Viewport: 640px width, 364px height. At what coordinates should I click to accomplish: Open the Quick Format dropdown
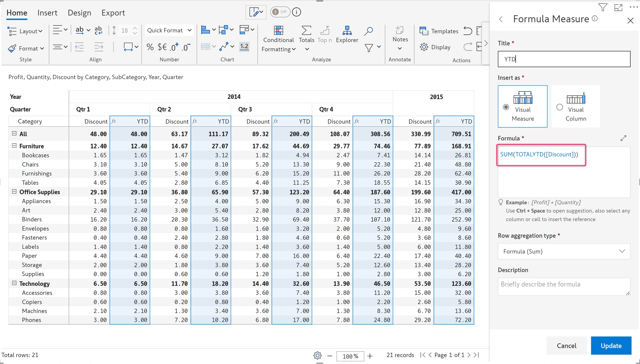click(169, 30)
